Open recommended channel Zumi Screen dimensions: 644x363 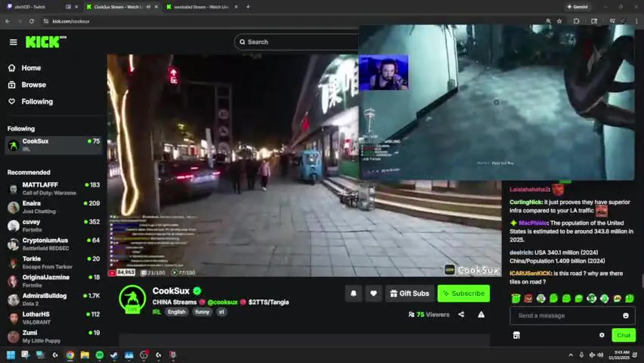pos(53,336)
